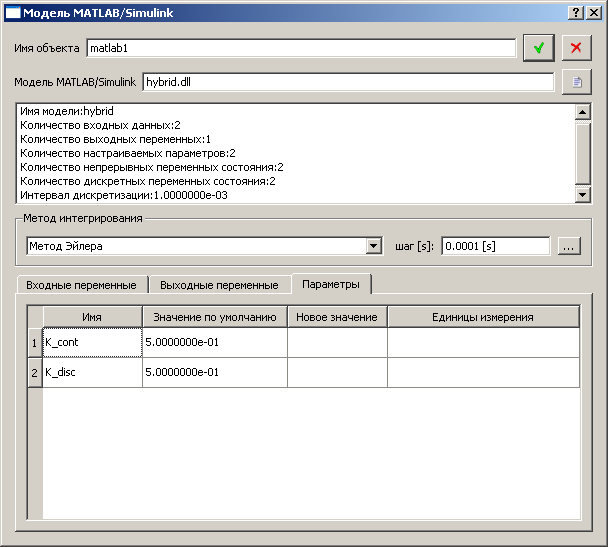Open the context help question mark

click(x=576, y=13)
